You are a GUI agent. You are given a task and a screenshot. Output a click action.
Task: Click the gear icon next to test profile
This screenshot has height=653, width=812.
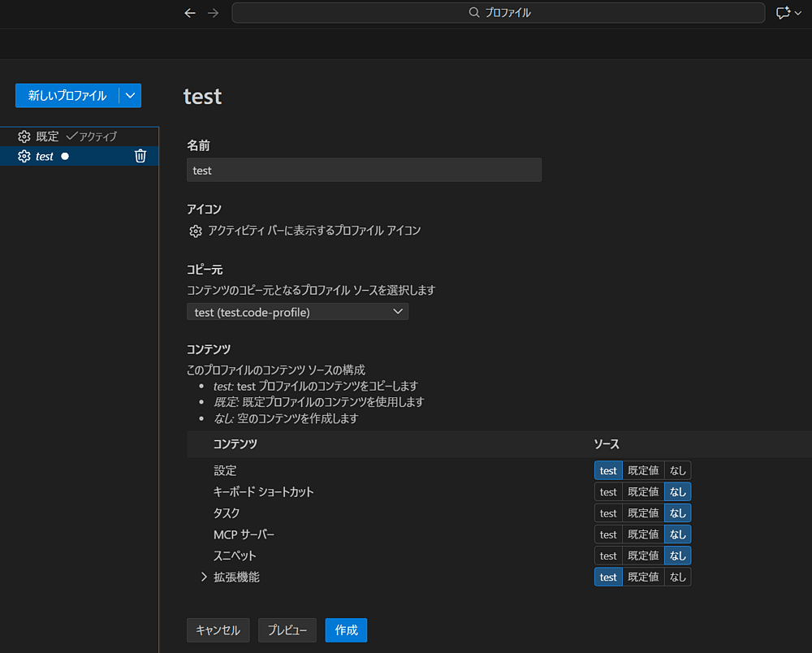pyautogui.click(x=24, y=156)
